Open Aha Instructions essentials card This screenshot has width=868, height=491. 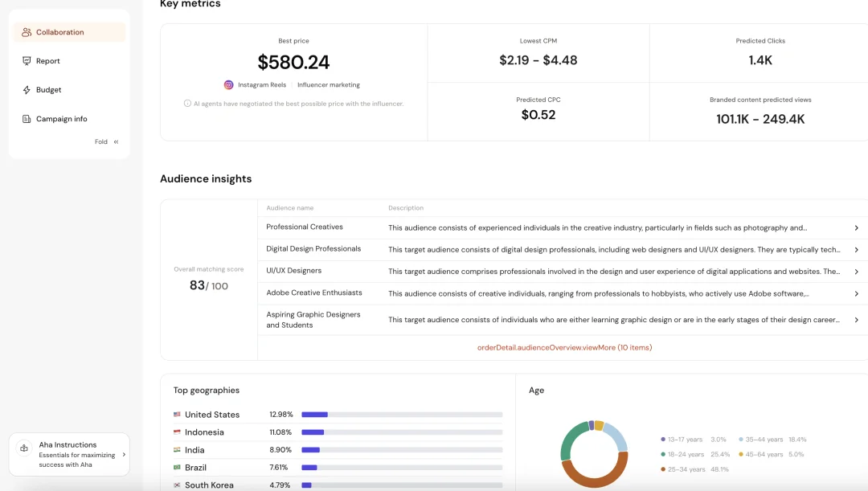click(x=69, y=454)
